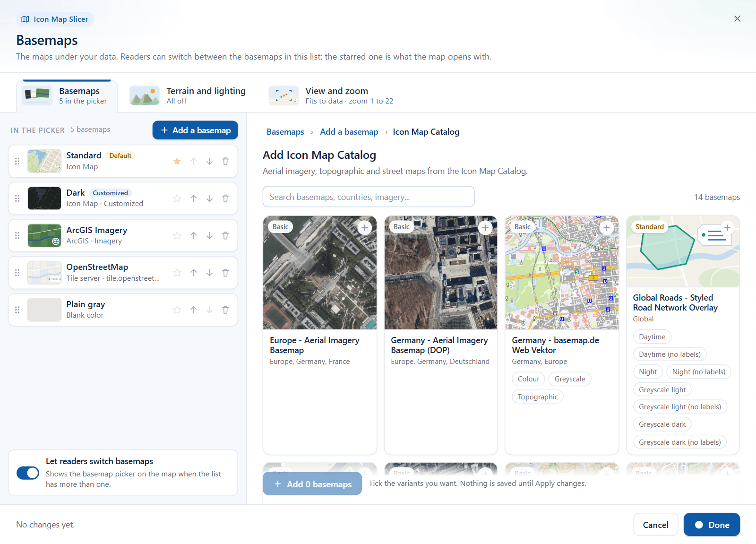Grab drag handle of Plain gray row
The image size is (756, 544).
[17, 310]
